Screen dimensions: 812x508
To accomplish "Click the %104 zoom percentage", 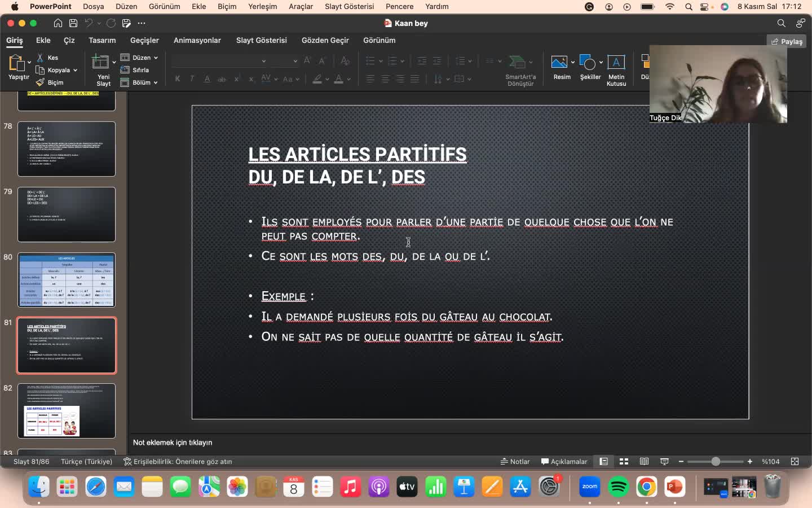I will pos(770,462).
